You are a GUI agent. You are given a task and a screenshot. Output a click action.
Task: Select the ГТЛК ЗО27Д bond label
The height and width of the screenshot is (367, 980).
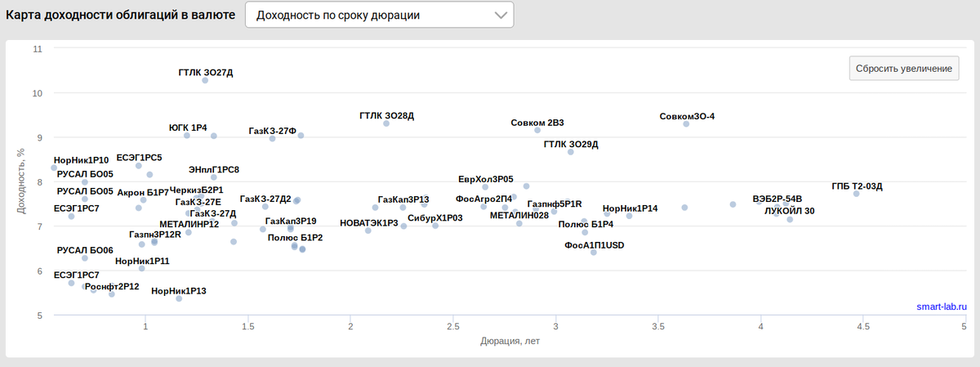coord(206,73)
